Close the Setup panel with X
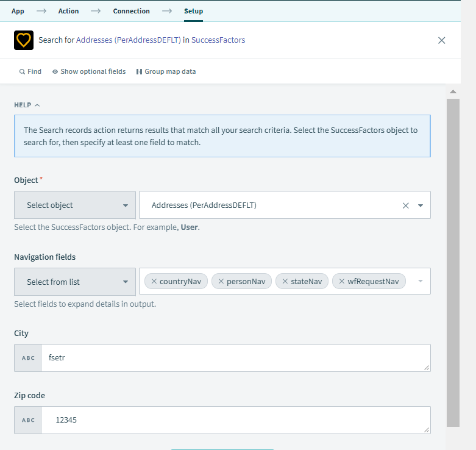 tap(442, 40)
